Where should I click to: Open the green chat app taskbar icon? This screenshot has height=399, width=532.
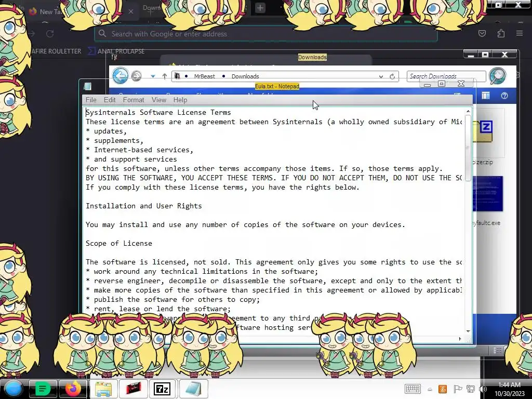coord(43,389)
